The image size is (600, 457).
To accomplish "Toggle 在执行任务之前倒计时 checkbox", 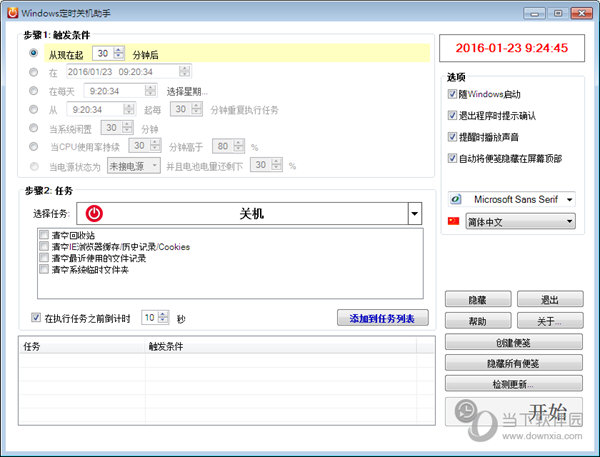I will (36, 317).
